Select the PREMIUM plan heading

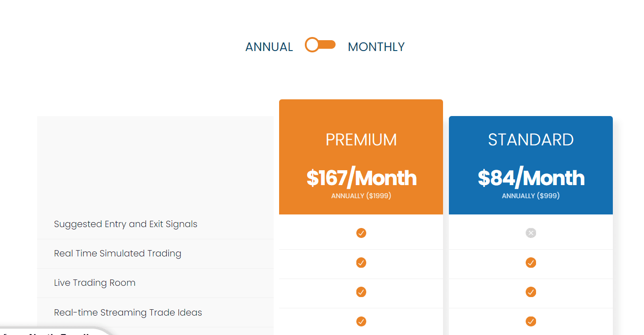[x=361, y=140]
